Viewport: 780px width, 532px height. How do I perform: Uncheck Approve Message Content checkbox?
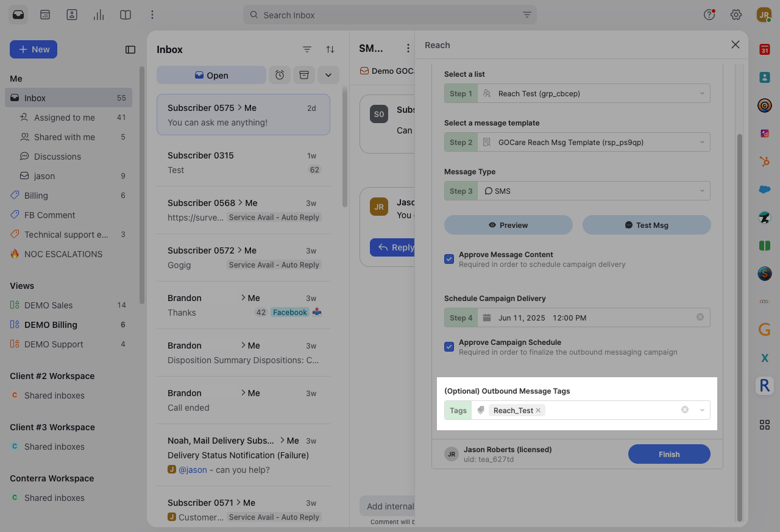click(x=449, y=259)
